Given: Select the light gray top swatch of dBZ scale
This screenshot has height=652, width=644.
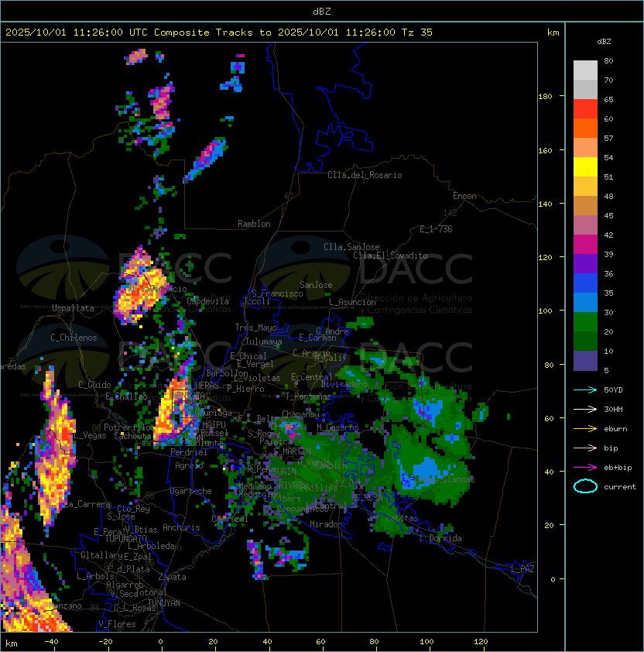Looking at the screenshot, I should click(x=585, y=70).
